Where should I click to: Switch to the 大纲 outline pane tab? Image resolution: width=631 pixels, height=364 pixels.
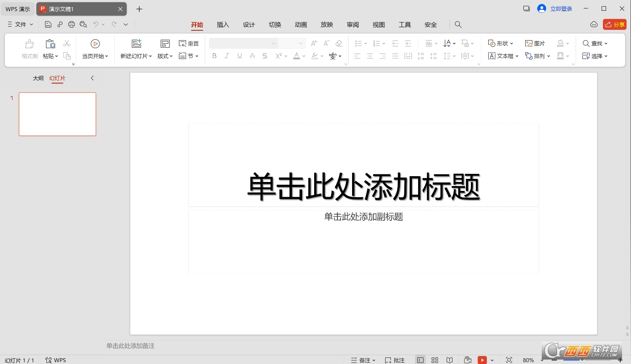tap(38, 78)
